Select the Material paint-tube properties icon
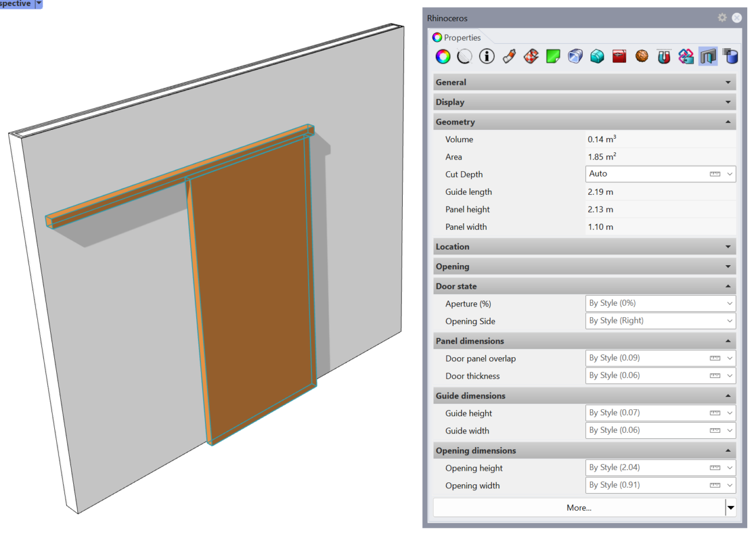The image size is (756, 535). [509, 56]
